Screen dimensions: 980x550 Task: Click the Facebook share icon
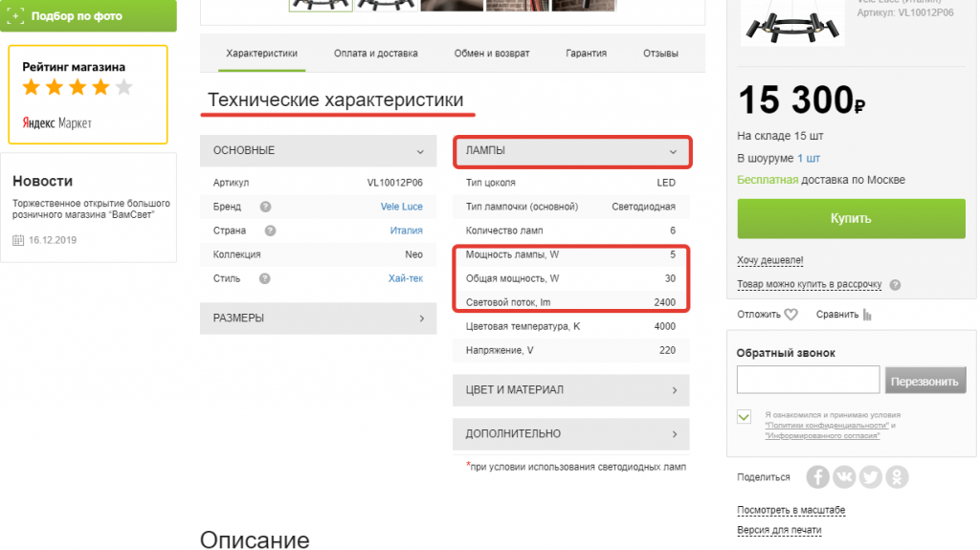pos(817,477)
